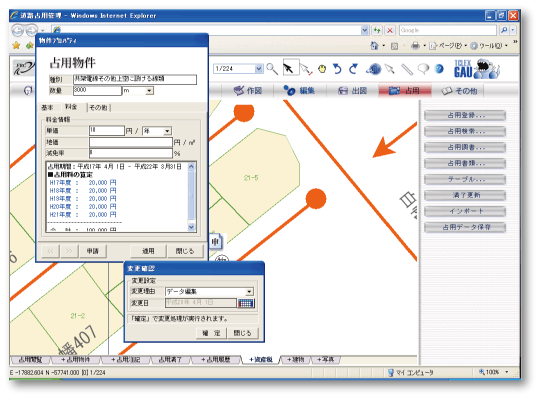The width and height of the screenshot is (540, 399).
Task: Click the redo curved arrow icon
Action: [353, 69]
